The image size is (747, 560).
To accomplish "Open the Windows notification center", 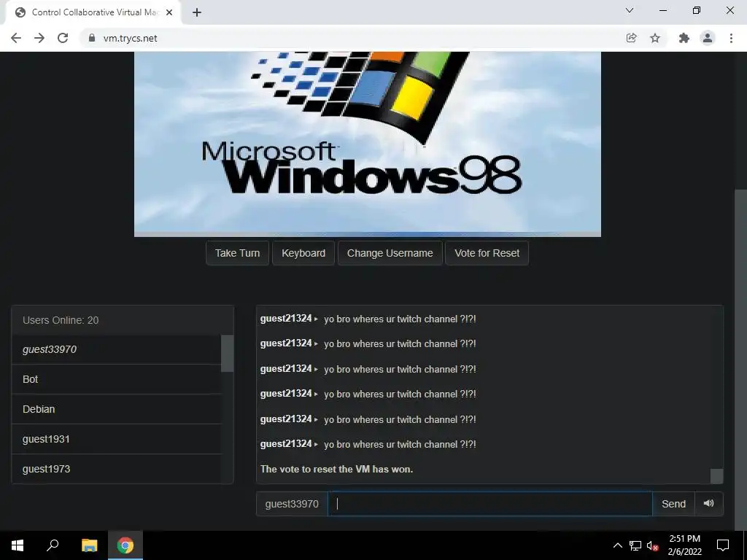I will click(723, 545).
